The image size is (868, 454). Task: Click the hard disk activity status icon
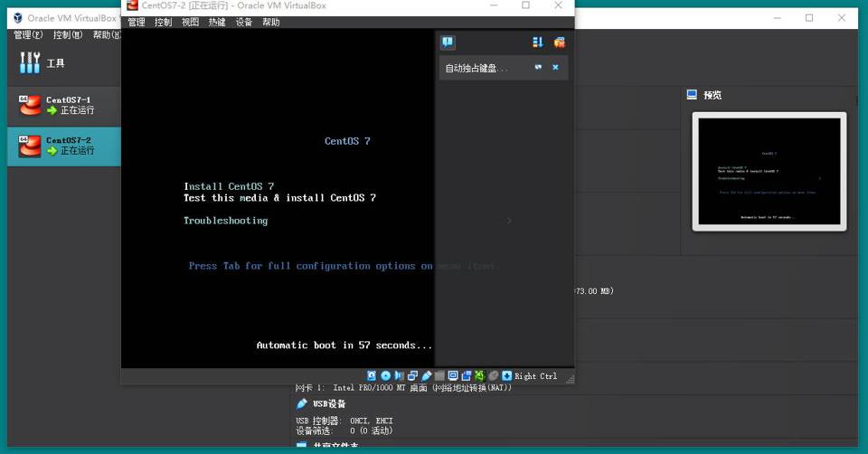coord(373,375)
